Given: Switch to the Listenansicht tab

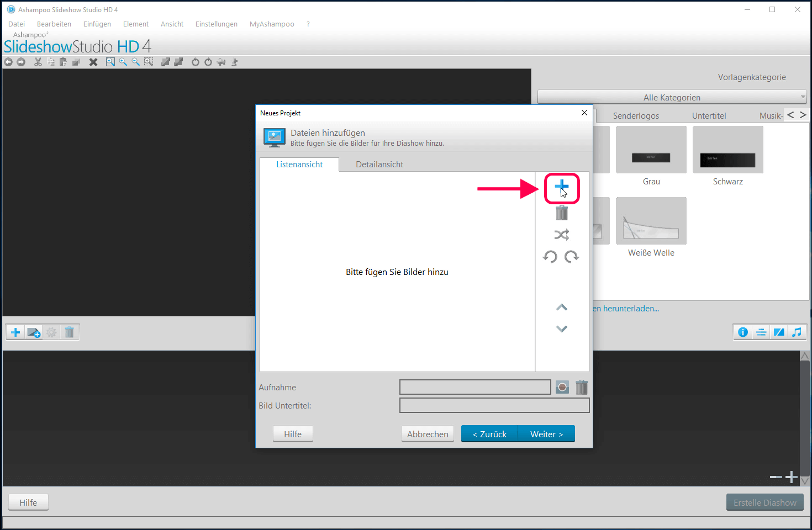Looking at the screenshot, I should click(x=299, y=164).
